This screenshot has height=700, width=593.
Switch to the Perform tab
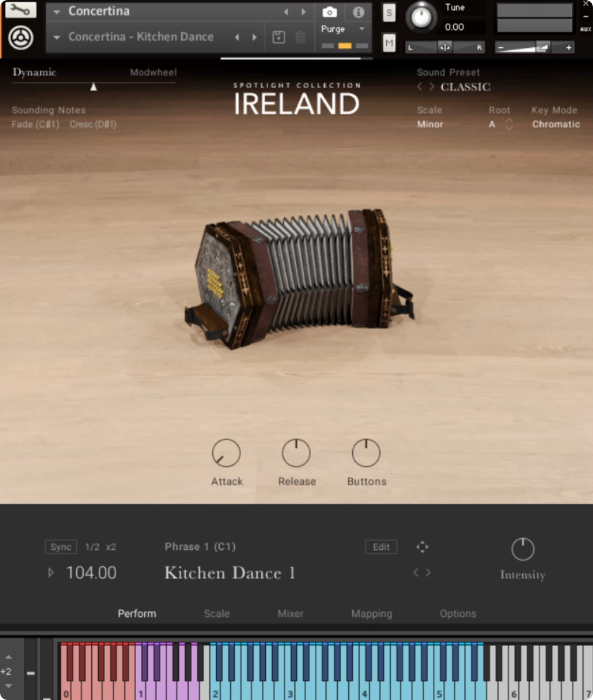click(x=137, y=613)
